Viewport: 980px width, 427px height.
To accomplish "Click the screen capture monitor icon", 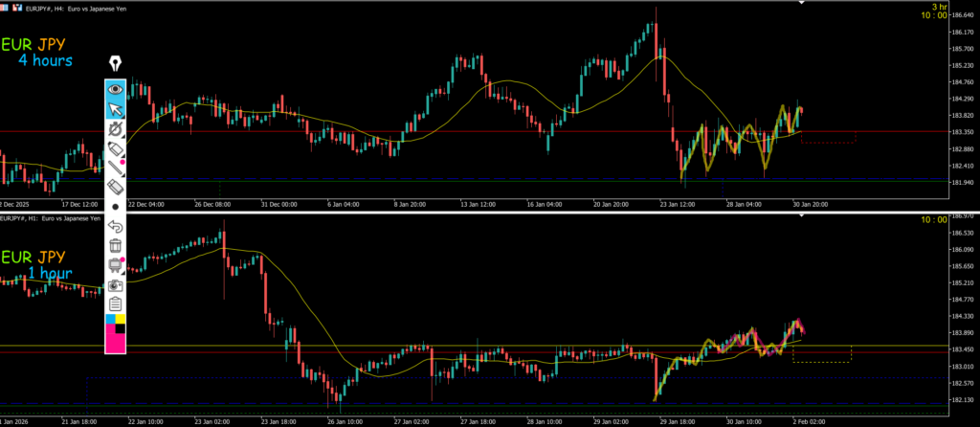I will pyautogui.click(x=117, y=265).
